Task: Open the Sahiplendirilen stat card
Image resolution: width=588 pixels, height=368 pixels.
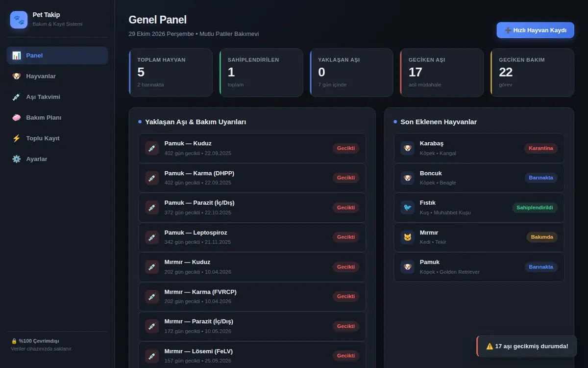Action: tap(261, 73)
